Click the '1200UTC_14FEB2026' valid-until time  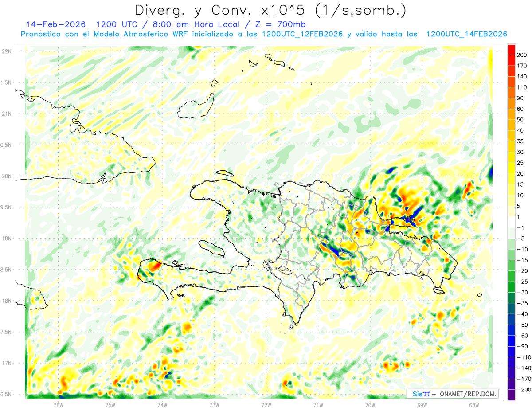coord(466,34)
